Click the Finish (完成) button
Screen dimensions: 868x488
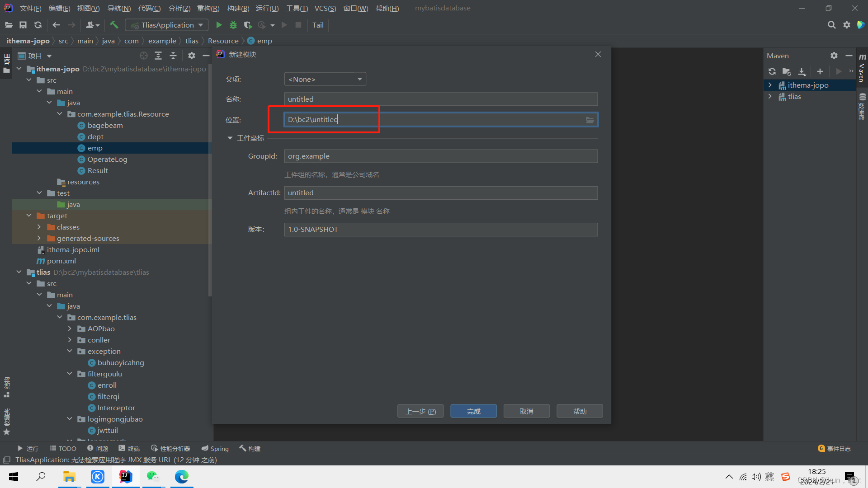click(473, 411)
